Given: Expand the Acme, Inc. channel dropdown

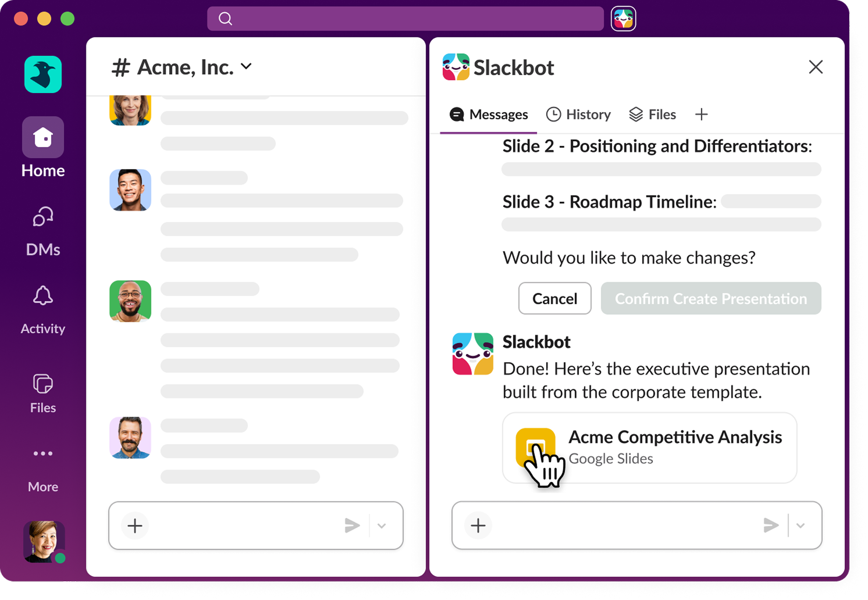Looking at the screenshot, I should click(x=246, y=67).
